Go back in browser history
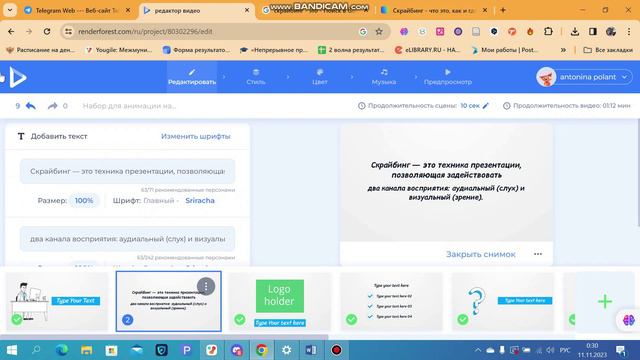 (11, 31)
